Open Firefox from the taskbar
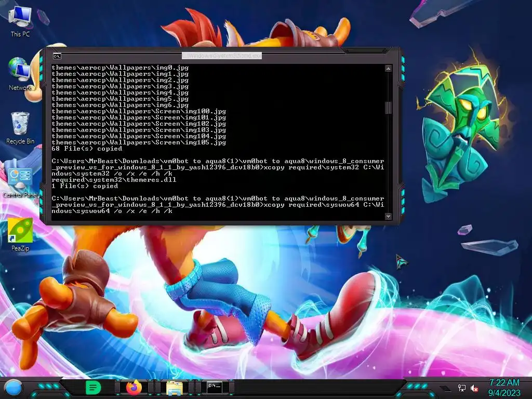 coord(134,388)
